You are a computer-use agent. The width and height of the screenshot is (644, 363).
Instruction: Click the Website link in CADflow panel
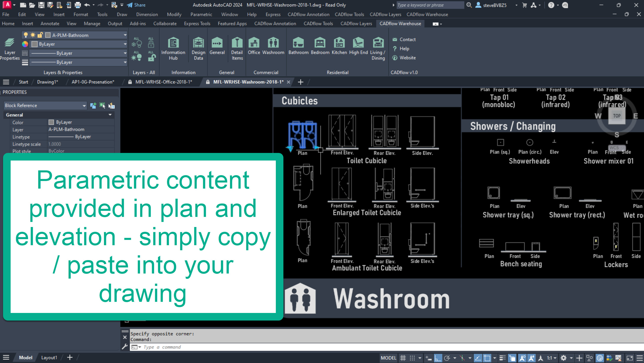pyautogui.click(x=407, y=58)
